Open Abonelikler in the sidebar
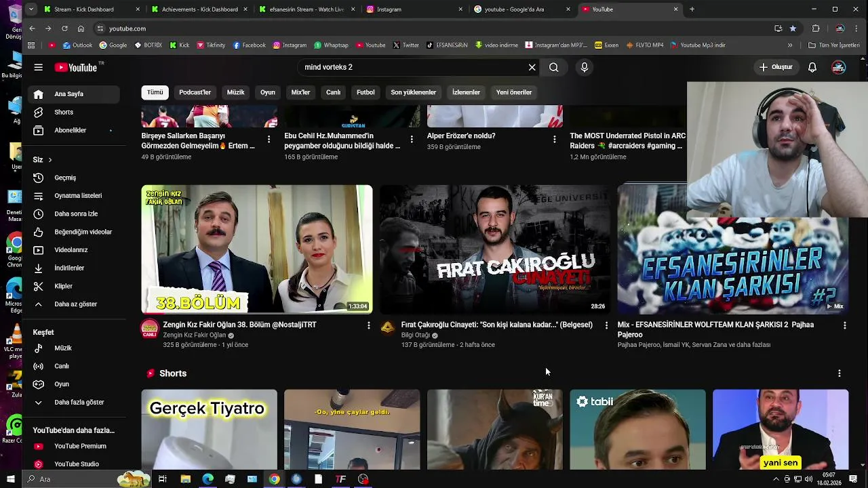The width and height of the screenshot is (868, 488). pyautogui.click(x=74, y=130)
